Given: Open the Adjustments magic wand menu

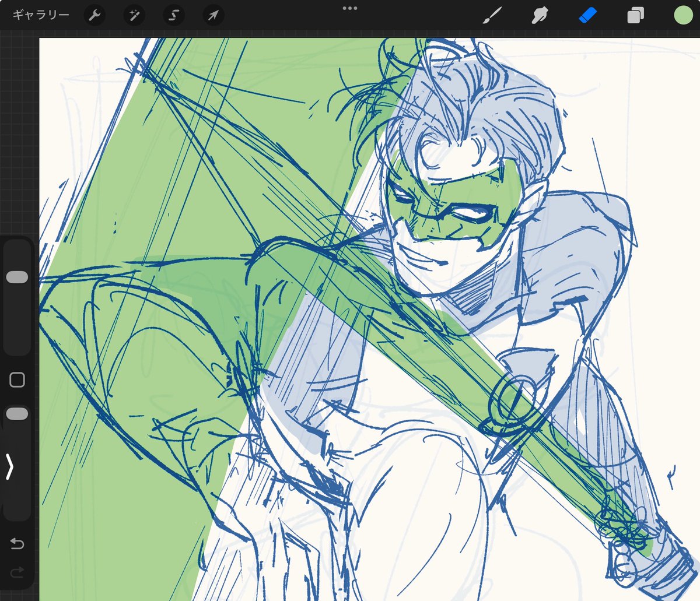Looking at the screenshot, I should tap(134, 15).
